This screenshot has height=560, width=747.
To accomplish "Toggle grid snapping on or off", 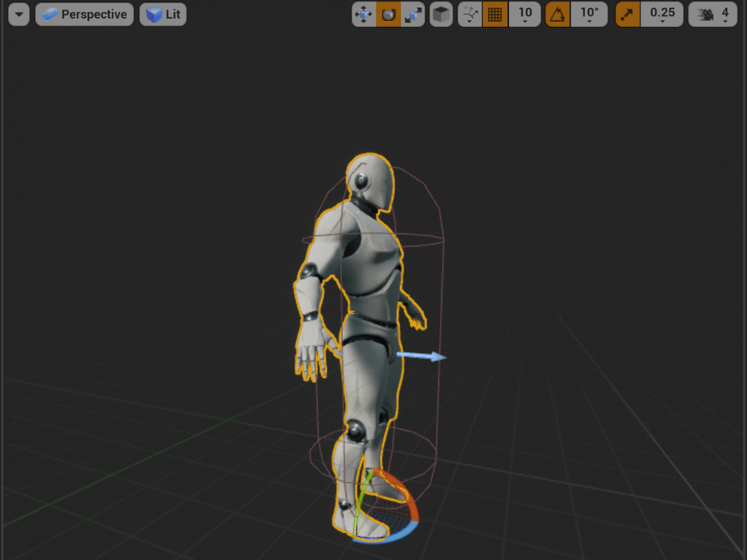I will click(x=495, y=15).
